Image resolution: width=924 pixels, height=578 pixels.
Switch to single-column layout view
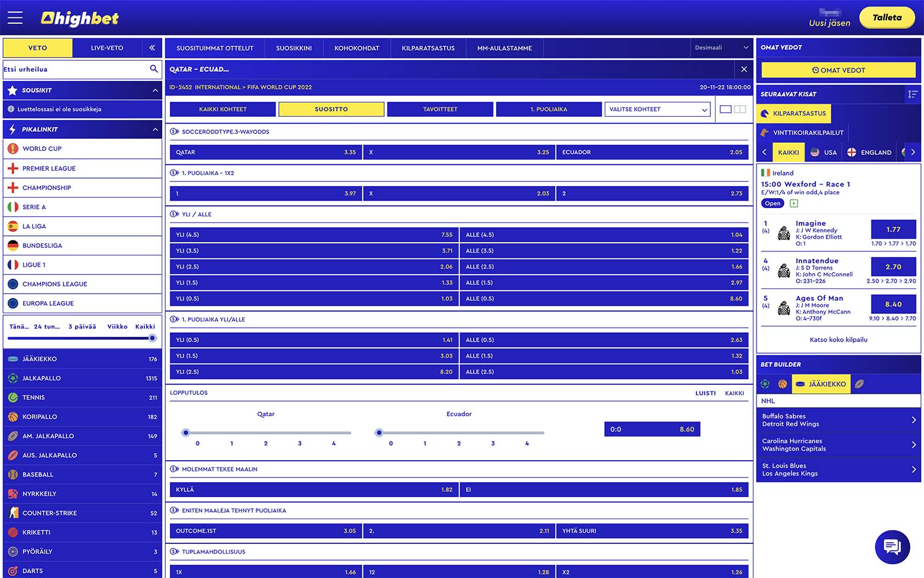(726, 109)
